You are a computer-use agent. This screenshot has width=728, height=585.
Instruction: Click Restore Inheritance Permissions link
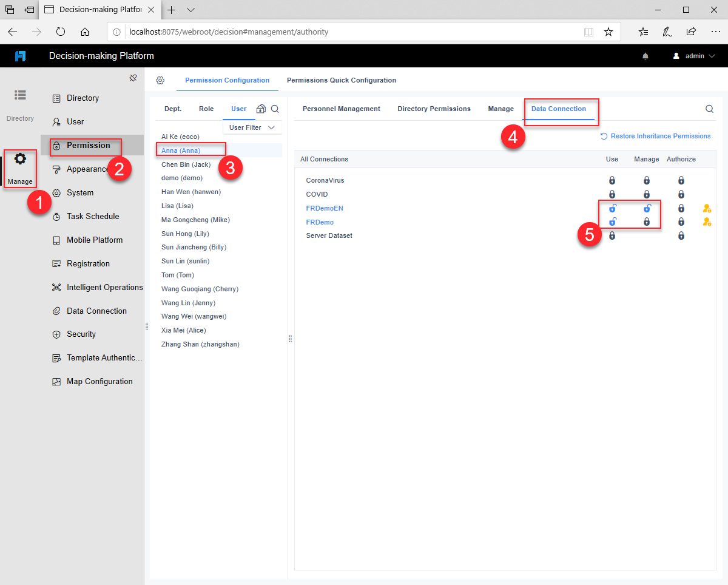pyautogui.click(x=655, y=136)
